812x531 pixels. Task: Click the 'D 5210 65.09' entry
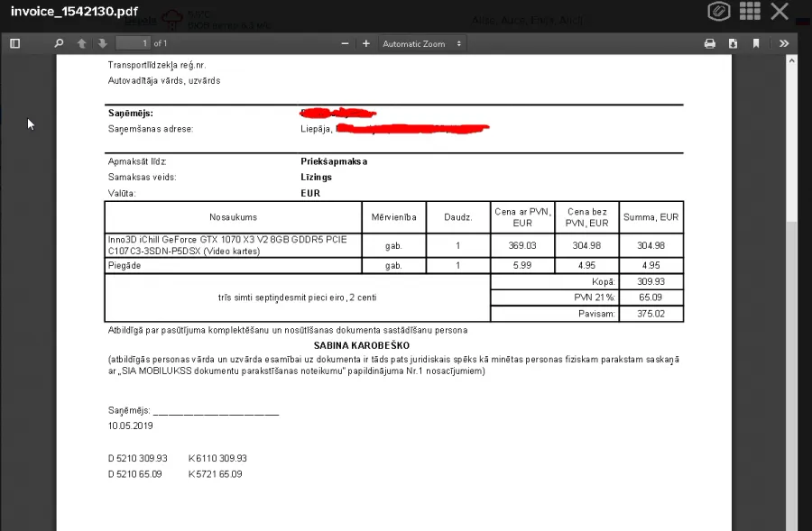(134, 474)
